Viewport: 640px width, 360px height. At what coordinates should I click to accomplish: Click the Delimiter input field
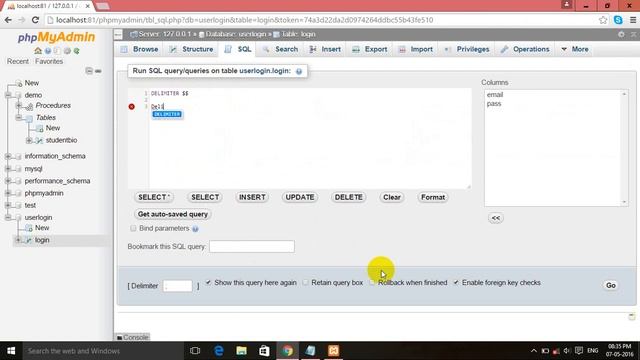[x=178, y=286]
